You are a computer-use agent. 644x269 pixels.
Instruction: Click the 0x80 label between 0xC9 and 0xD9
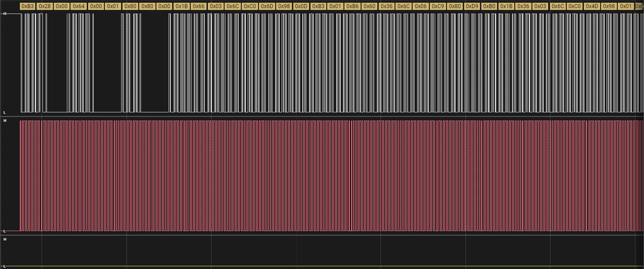click(x=455, y=6)
